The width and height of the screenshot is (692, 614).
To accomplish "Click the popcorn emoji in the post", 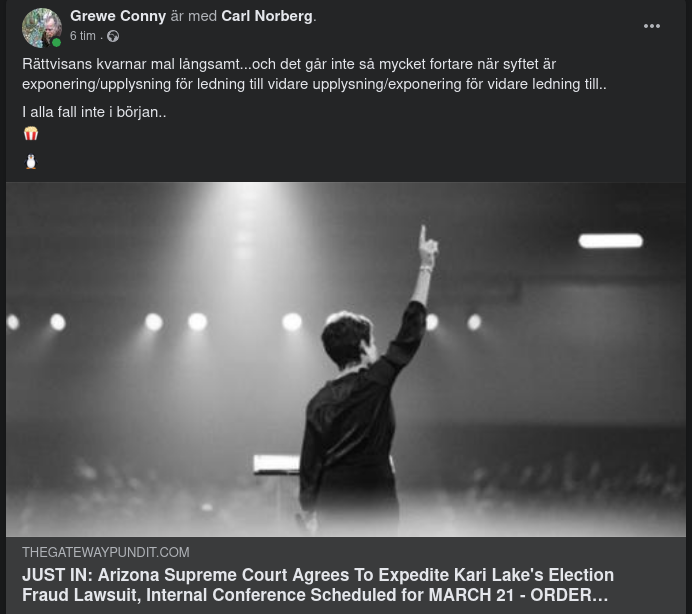I will 31,133.
